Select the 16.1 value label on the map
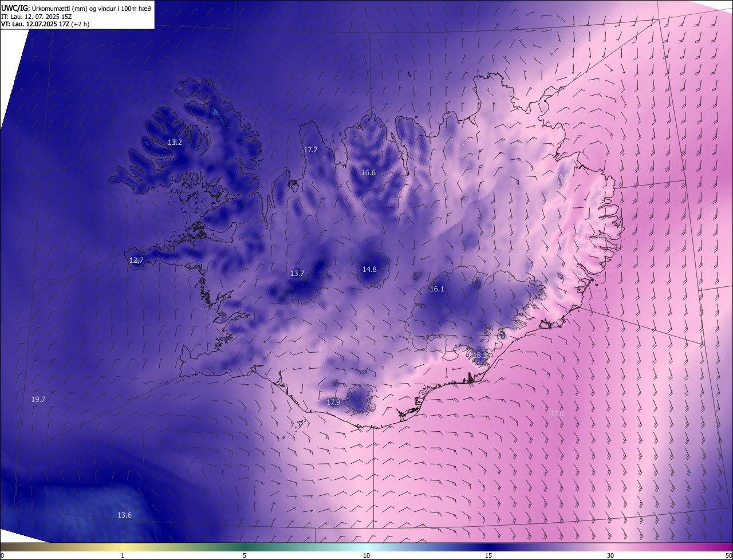Screen dimensions: 733x560 437,289
